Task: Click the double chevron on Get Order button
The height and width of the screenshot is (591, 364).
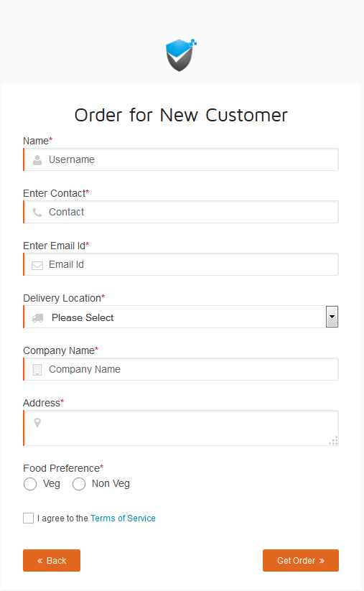Action: tap(322, 561)
